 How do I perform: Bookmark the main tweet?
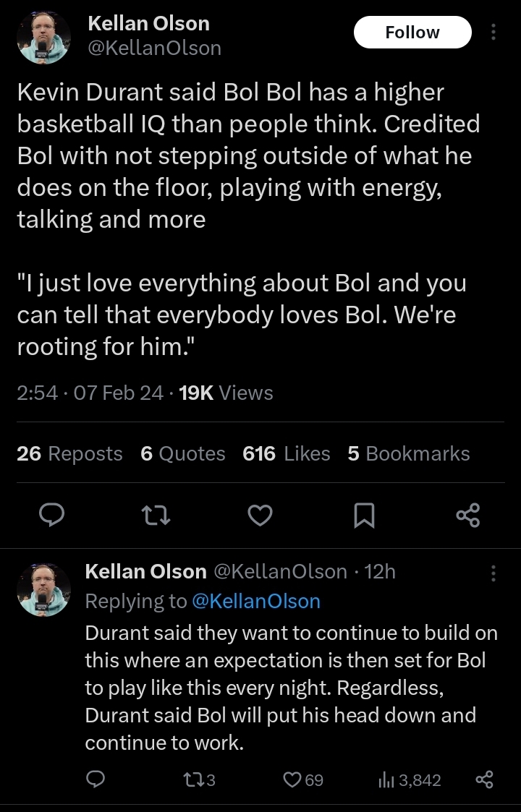pyautogui.click(x=364, y=515)
